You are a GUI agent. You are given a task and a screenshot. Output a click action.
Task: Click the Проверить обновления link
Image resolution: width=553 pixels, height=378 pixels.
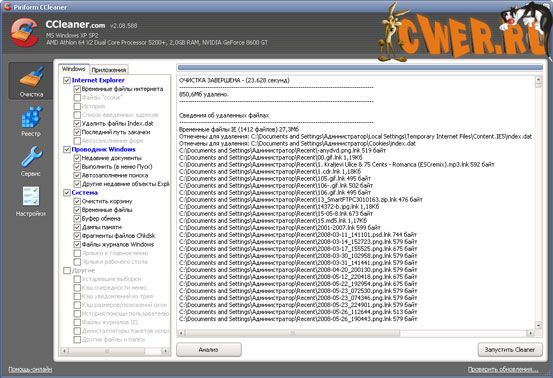503,370
